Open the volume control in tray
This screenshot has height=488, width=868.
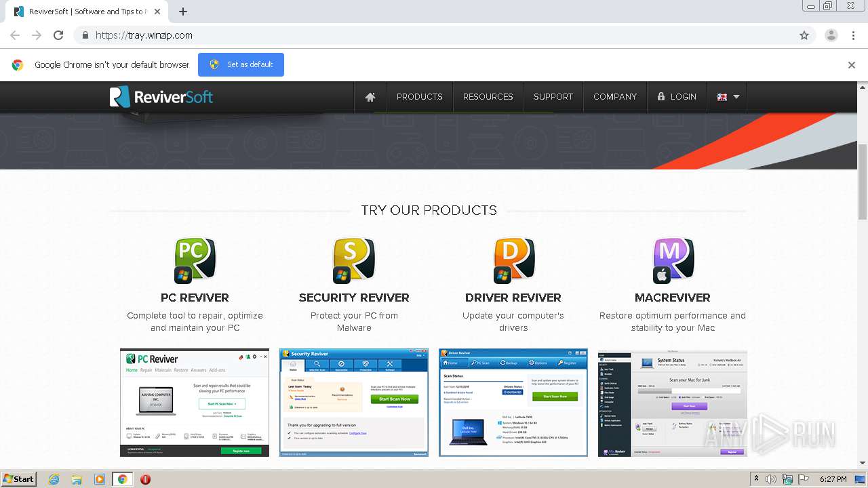(x=771, y=479)
